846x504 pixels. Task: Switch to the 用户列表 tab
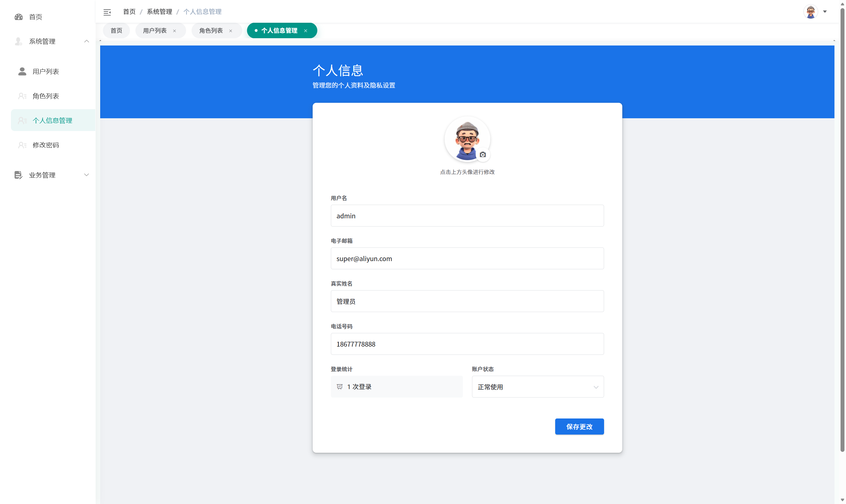pyautogui.click(x=155, y=30)
